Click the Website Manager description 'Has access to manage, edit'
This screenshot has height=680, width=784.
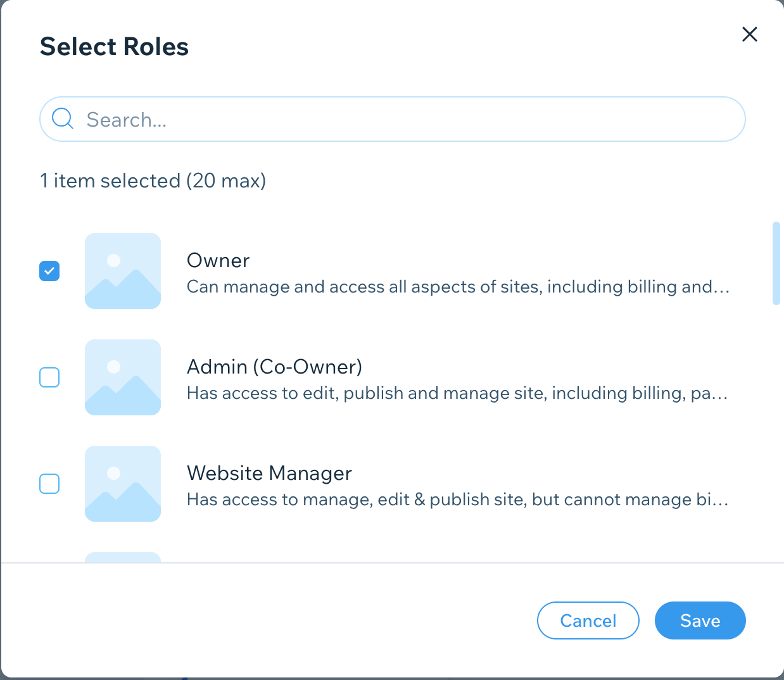pyautogui.click(x=458, y=500)
